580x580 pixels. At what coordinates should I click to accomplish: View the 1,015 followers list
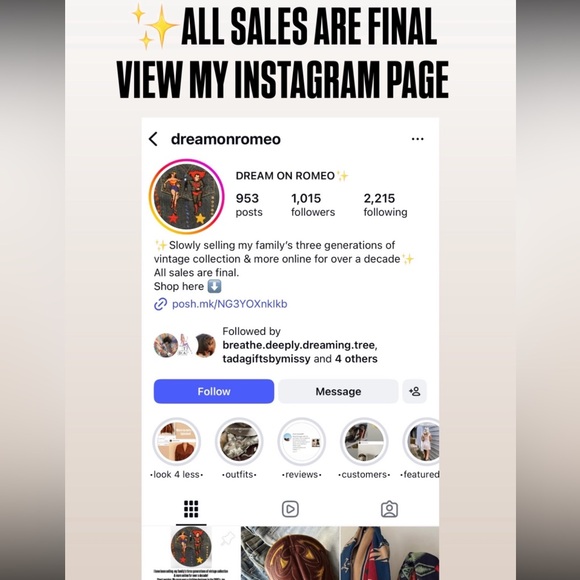tap(313, 205)
